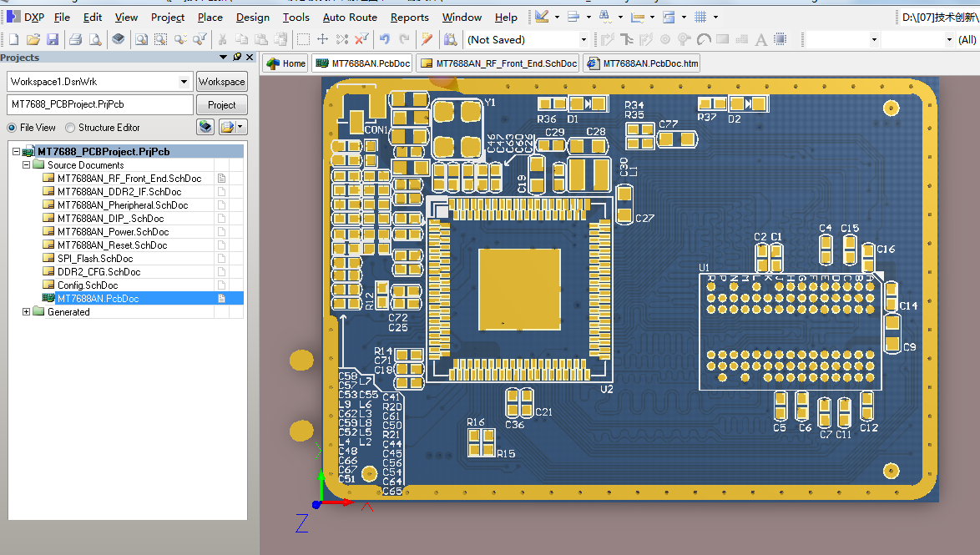Pin the Projects panel with pushpin icon
The width and height of the screenshot is (980, 555).
[237, 57]
